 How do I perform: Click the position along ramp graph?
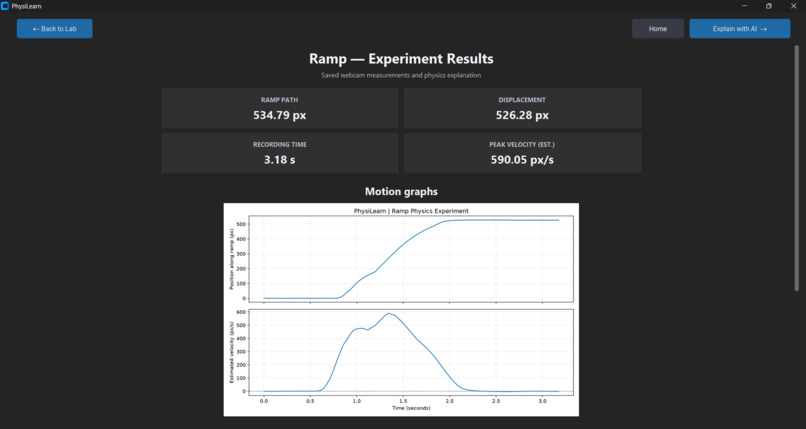tap(411, 259)
